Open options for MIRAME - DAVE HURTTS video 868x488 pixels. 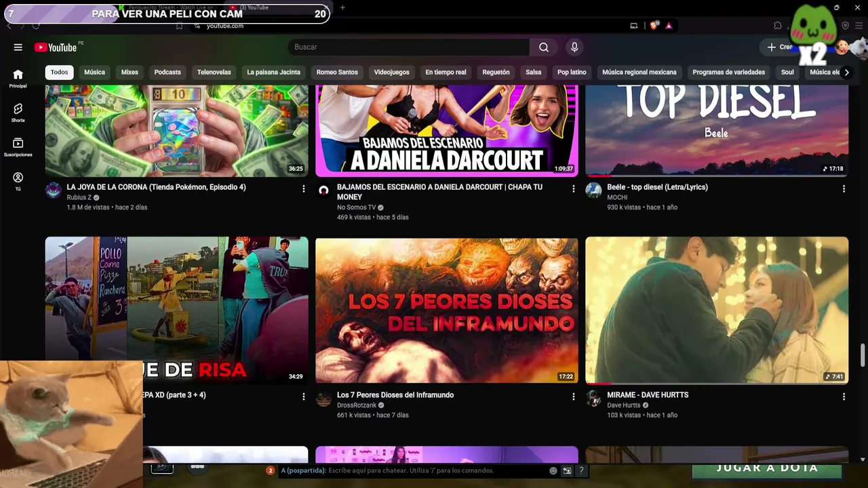point(844,396)
